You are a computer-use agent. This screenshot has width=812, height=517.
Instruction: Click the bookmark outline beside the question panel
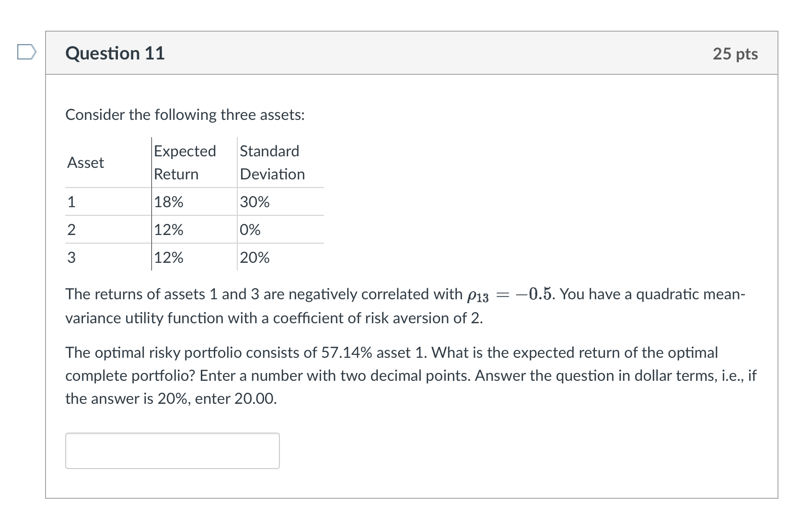tap(27, 53)
